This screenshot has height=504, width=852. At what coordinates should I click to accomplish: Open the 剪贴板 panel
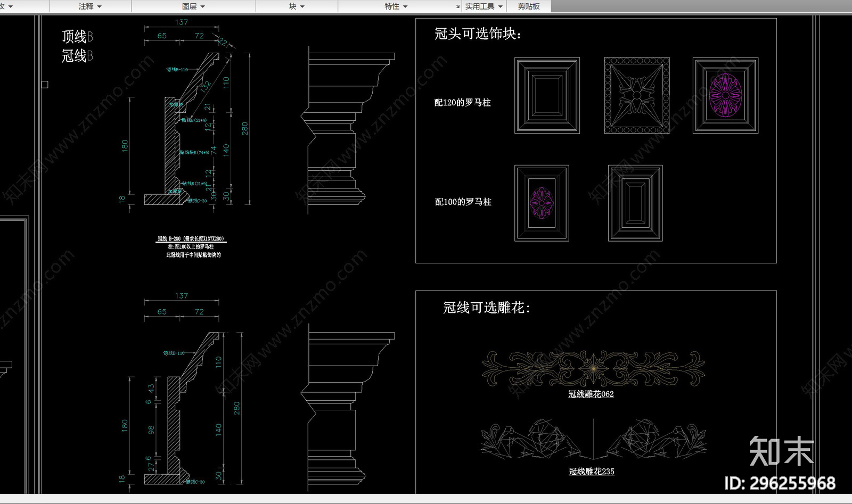(x=529, y=6)
